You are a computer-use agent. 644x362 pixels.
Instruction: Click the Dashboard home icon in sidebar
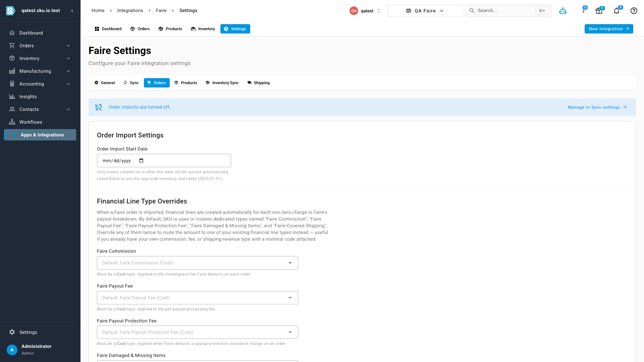[12, 33]
